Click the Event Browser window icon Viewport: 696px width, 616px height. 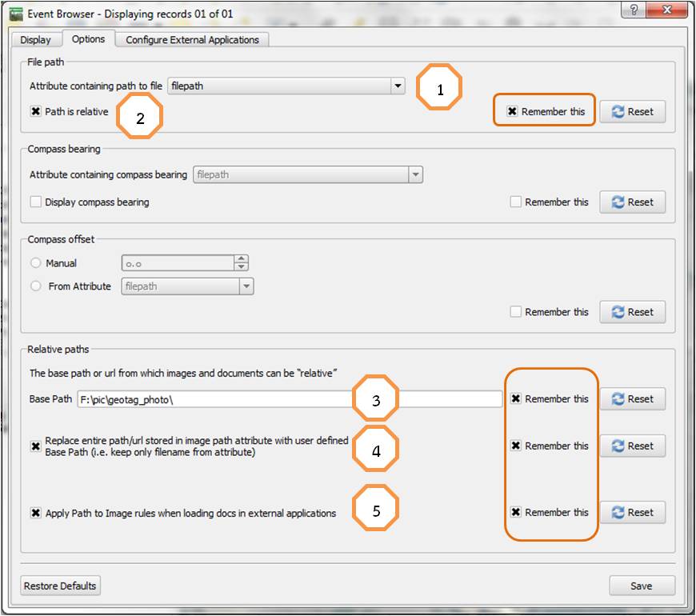click(16, 14)
